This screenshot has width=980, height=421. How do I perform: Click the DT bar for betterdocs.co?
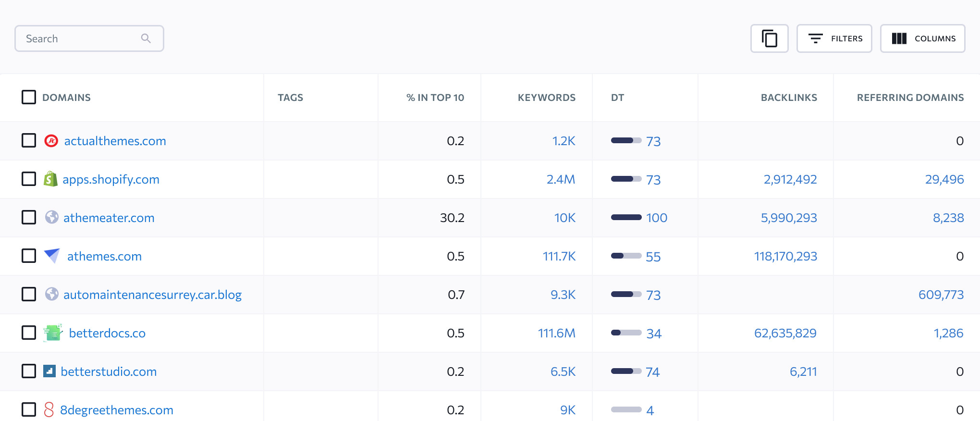coord(626,333)
